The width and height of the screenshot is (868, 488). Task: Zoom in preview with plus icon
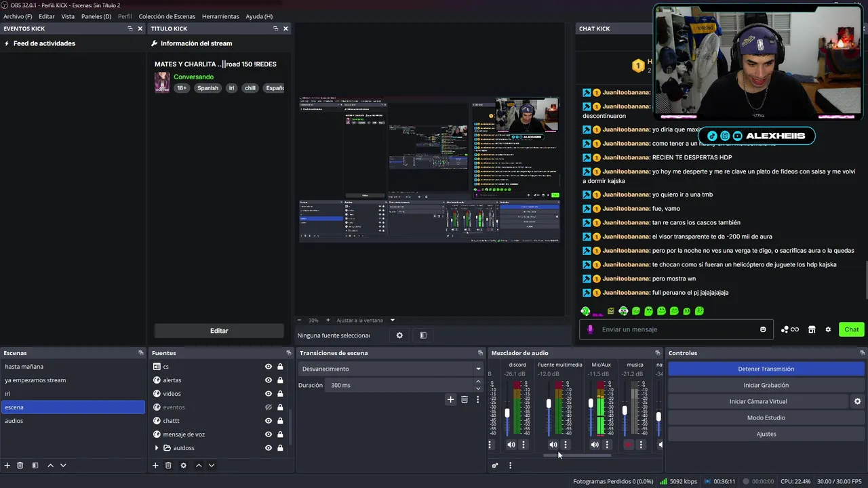(328, 320)
